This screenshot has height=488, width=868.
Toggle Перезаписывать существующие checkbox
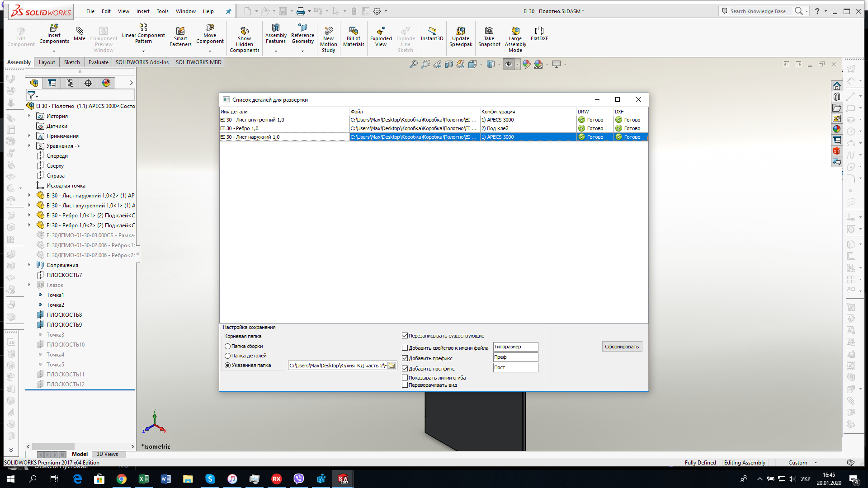coord(405,336)
